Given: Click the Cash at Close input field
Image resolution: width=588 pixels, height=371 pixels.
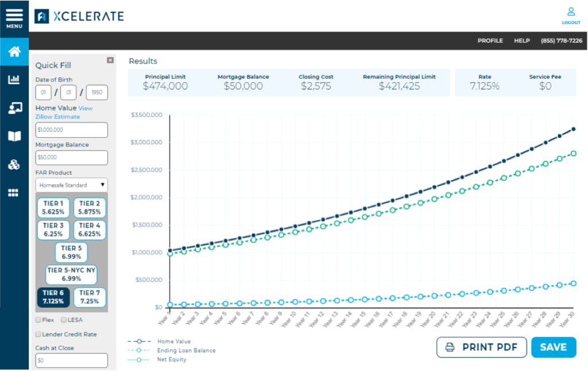Looking at the screenshot, I should (71, 361).
